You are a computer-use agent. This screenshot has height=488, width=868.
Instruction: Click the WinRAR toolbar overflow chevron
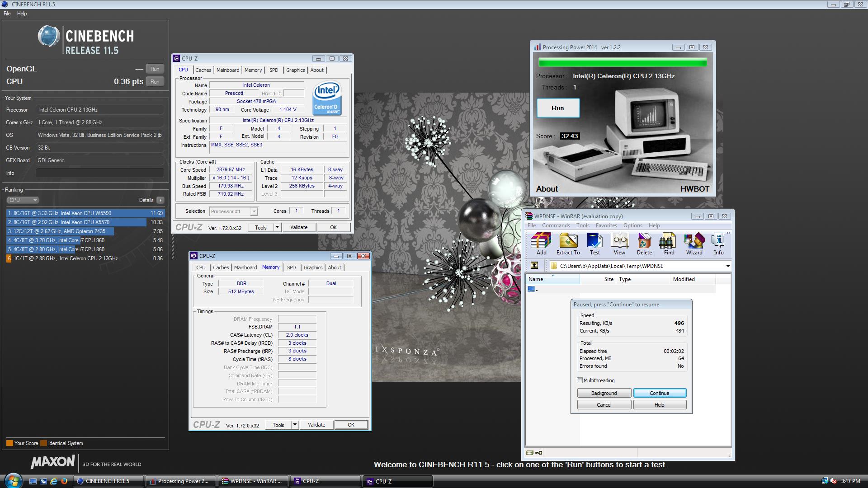pyautogui.click(x=728, y=233)
